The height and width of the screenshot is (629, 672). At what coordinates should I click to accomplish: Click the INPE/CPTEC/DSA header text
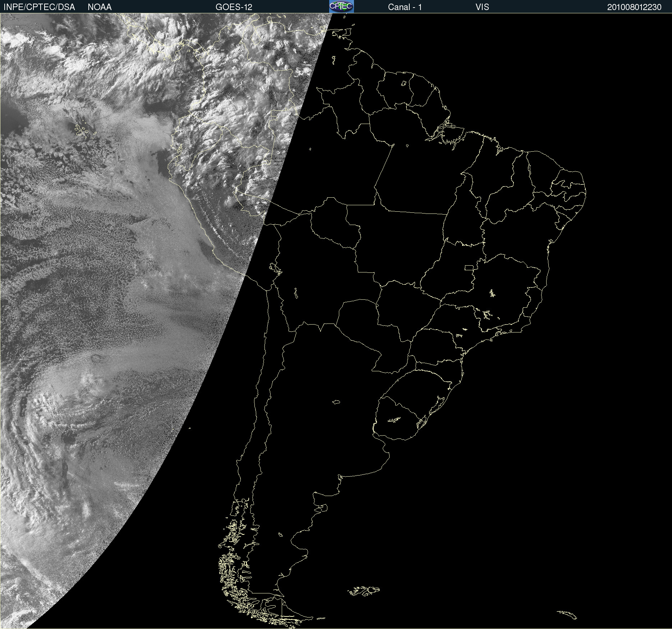[x=39, y=7]
